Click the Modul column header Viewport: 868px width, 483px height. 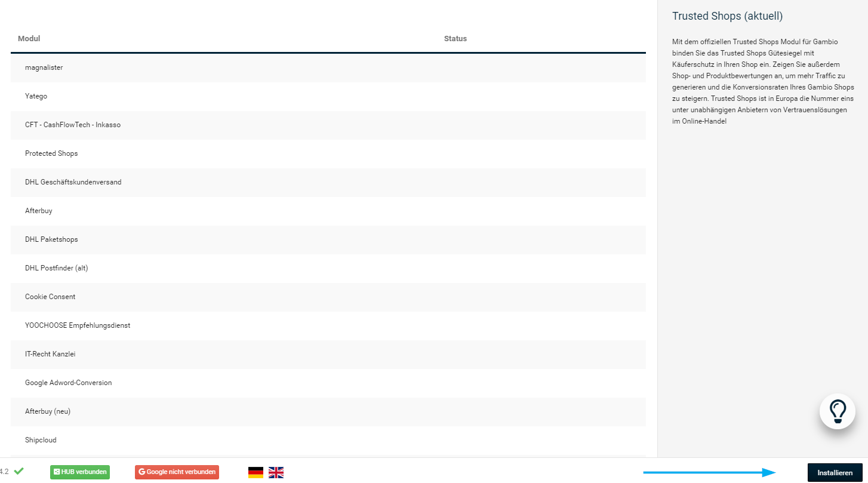click(x=29, y=39)
